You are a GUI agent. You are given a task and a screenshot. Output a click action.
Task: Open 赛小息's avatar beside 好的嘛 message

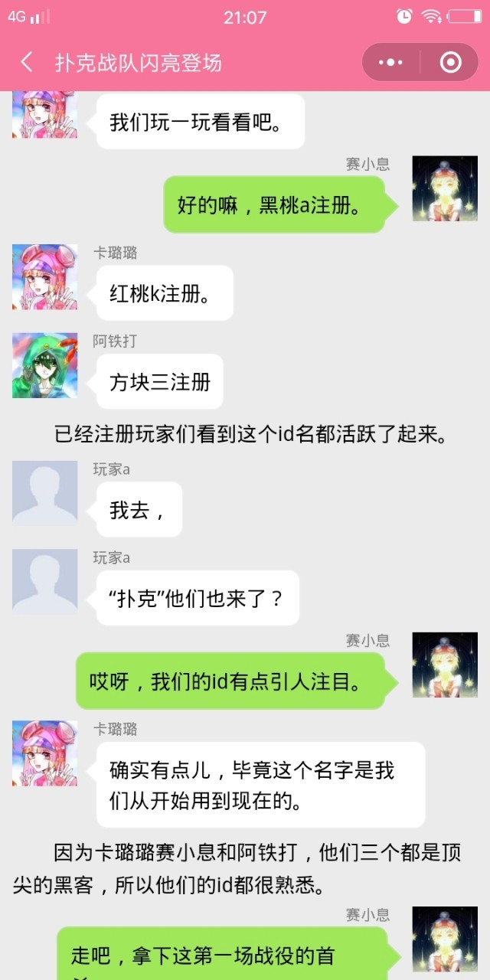[x=445, y=189]
